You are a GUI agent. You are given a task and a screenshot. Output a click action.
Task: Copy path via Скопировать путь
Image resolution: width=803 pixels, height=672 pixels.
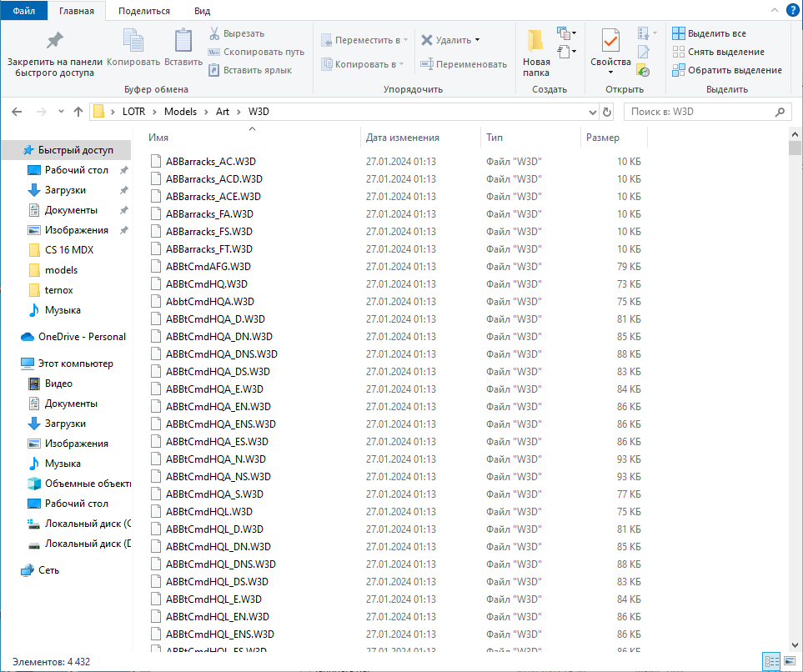click(256, 52)
